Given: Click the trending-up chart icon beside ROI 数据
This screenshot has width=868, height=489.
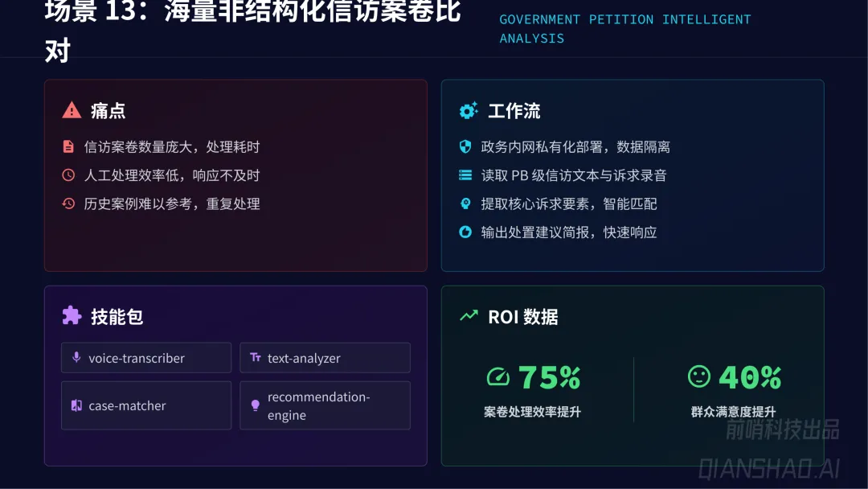Looking at the screenshot, I should (x=469, y=316).
